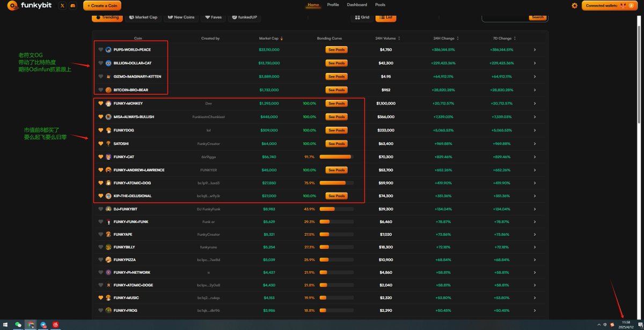
Task: Open the Windows Start menu
Action: tap(6, 325)
